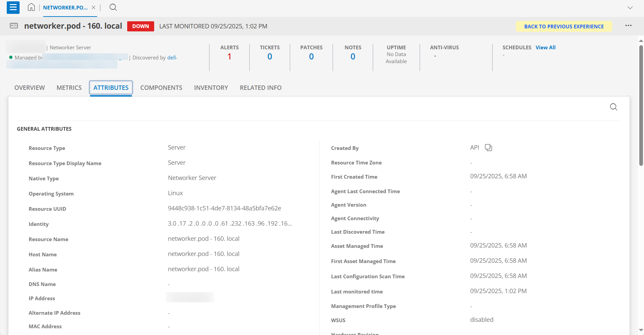This screenshot has width=644, height=335.
Task: Click the First Created Time value
Action: [498, 176]
